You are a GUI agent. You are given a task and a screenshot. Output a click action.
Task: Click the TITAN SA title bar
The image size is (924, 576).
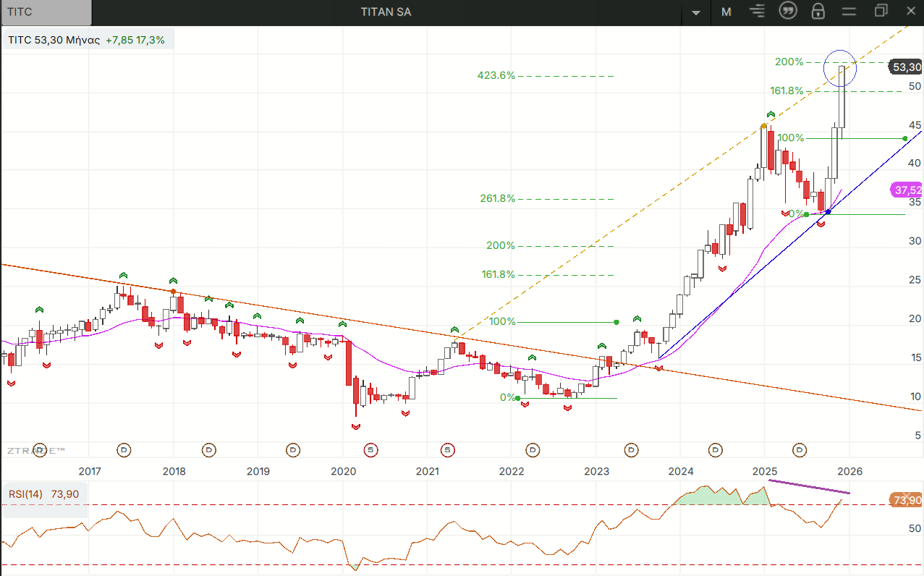386,12
